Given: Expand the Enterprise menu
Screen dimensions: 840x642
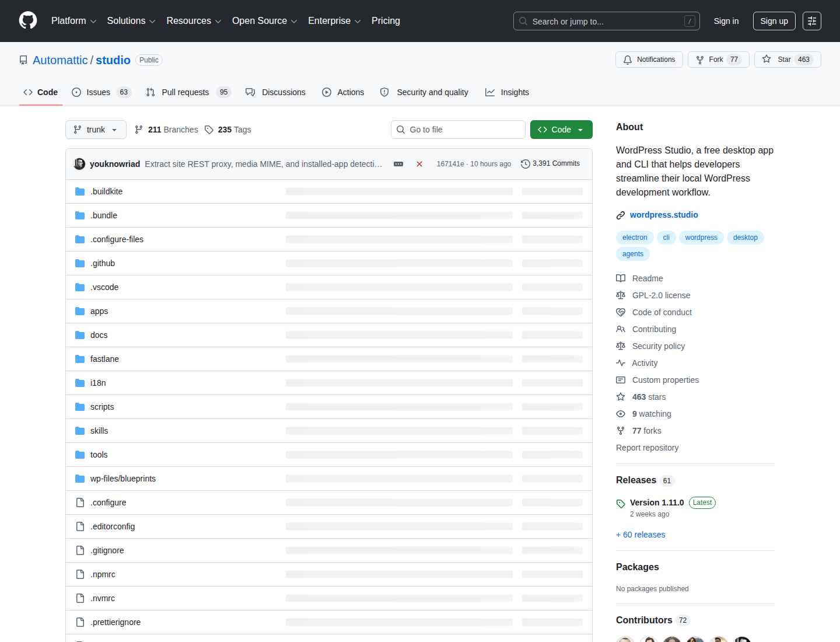Looking at the screenshot, I should pyautogui.click(x=334, y=21).
